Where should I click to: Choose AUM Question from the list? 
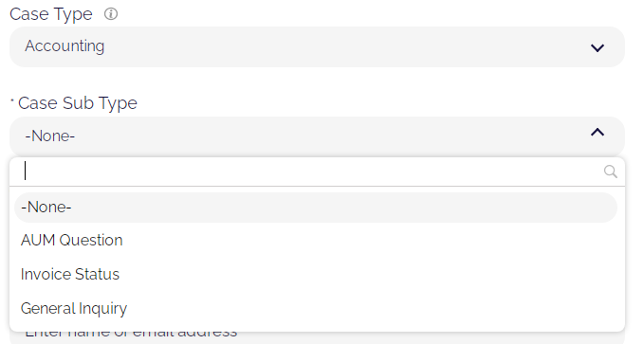click(x=71, y=241)
